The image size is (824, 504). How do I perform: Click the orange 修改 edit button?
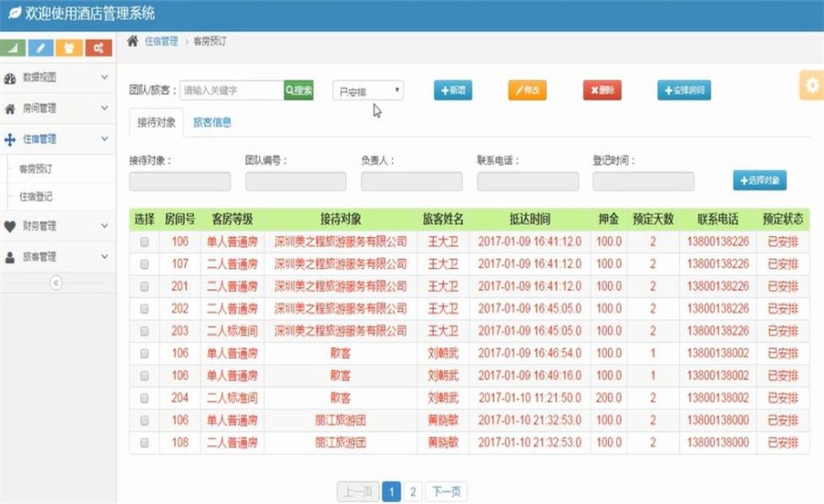tap(527, 91)
